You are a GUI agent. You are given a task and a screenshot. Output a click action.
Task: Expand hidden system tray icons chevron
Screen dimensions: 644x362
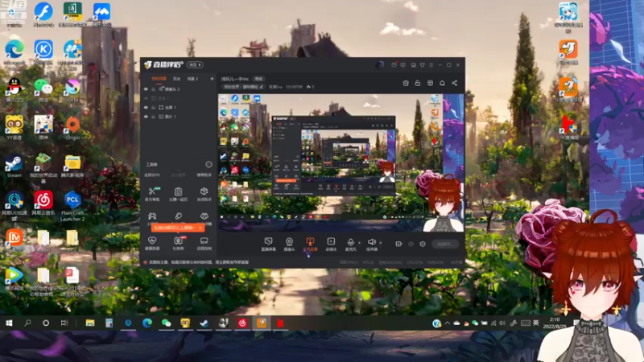click(448, 323)
